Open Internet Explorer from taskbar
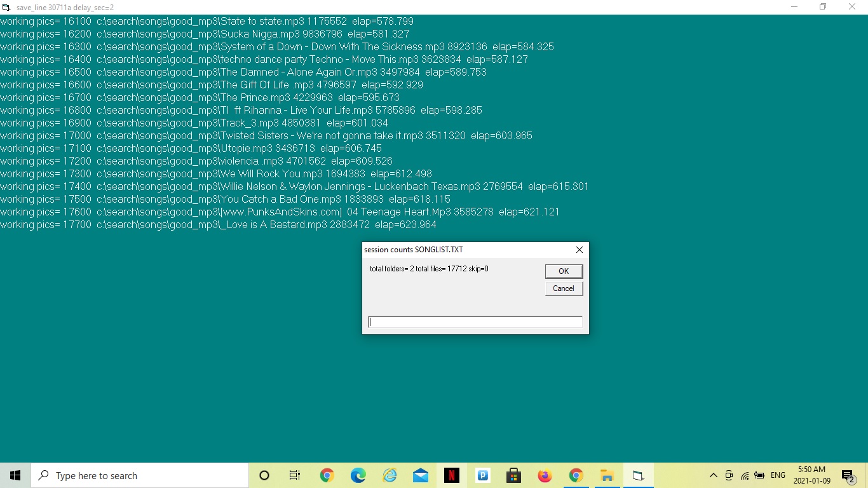The image size is (868, 488). 389,475
